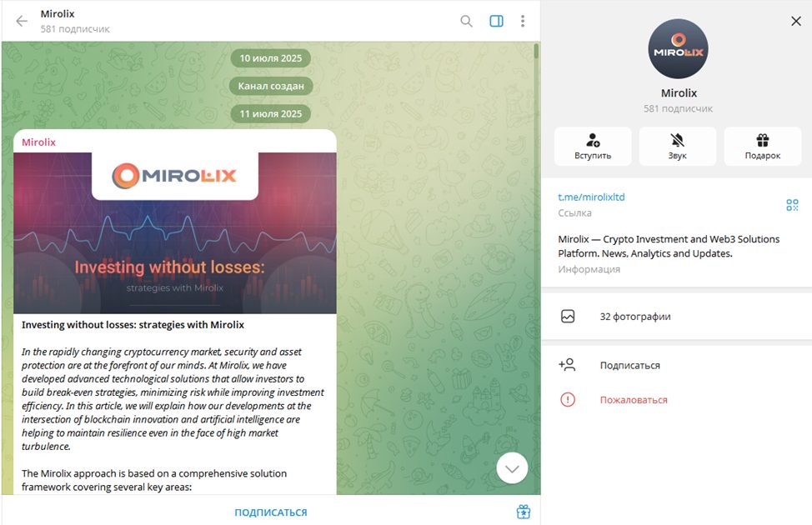Toggle the info side panel icon
Screen dimensions: 812x525
(496, 21)
